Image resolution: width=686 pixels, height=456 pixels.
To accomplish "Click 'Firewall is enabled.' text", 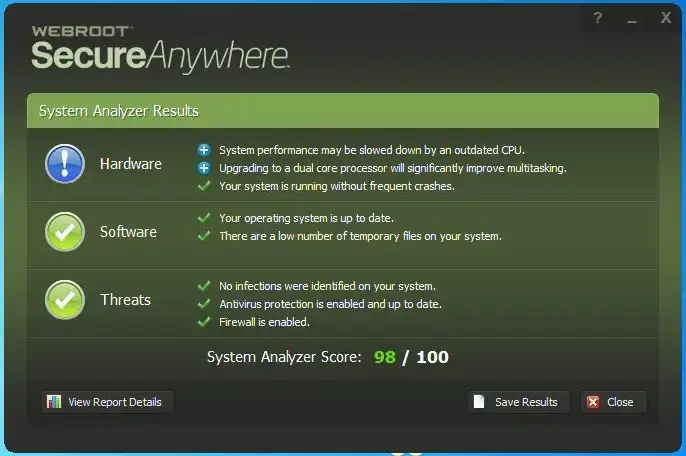I will tap(264, 322).
